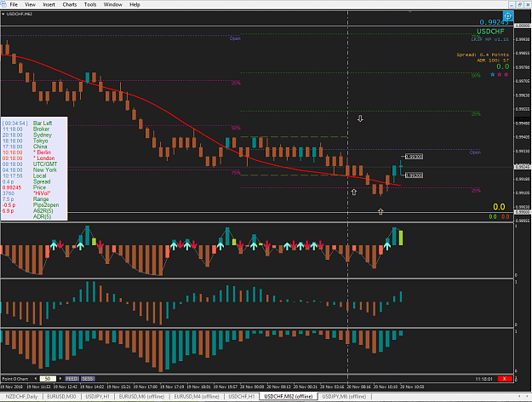
Task: Click the red X button
Action: point(505,378)
